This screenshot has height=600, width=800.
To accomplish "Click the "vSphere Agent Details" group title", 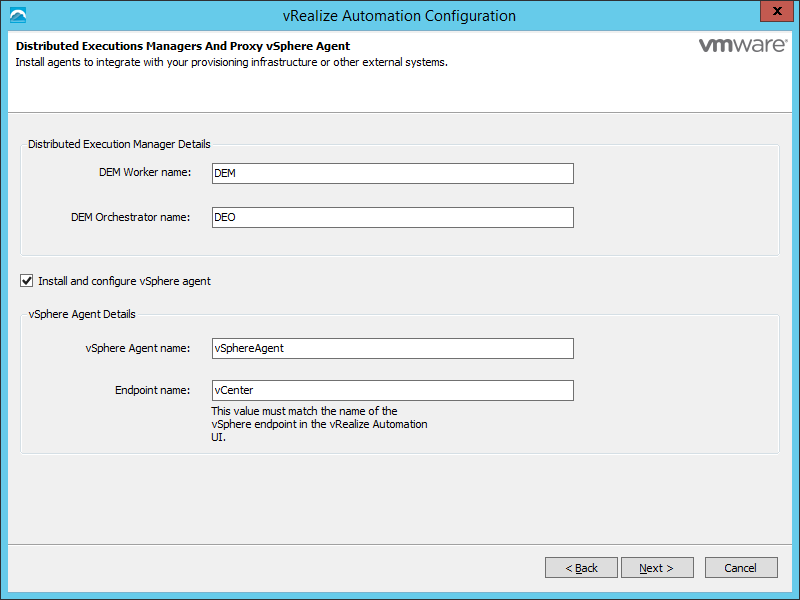I will point(82,314).
